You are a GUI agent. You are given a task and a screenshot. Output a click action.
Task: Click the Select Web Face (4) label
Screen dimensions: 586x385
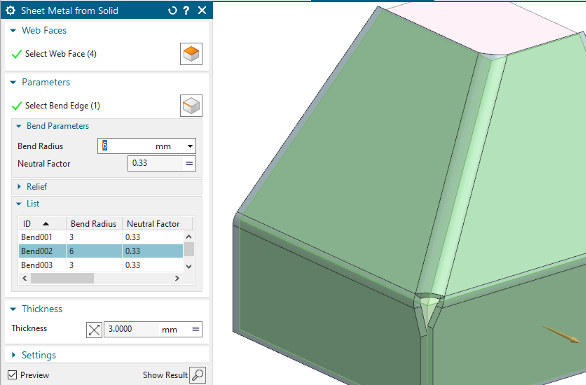61,54
